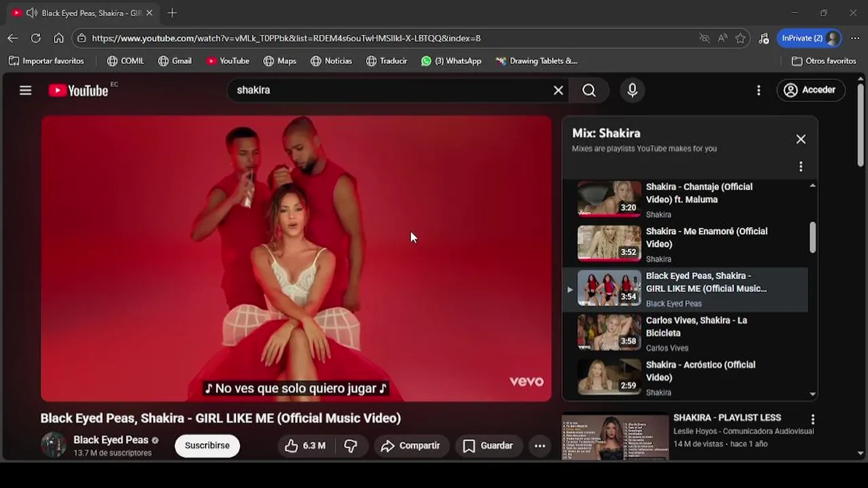Start voice search with the microphone
This screenshot has width=868, height=488.
632,90
